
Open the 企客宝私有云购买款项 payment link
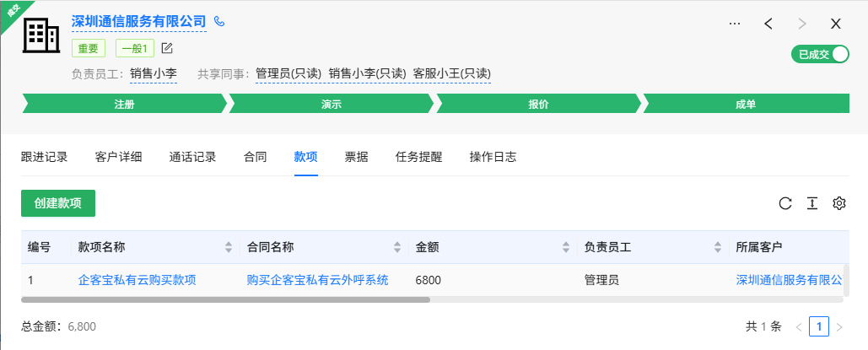(x=137, y=279)
